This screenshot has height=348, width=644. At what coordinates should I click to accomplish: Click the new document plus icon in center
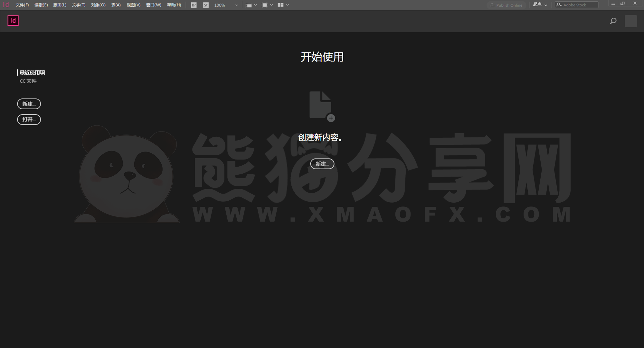click(x=331, y=118)
